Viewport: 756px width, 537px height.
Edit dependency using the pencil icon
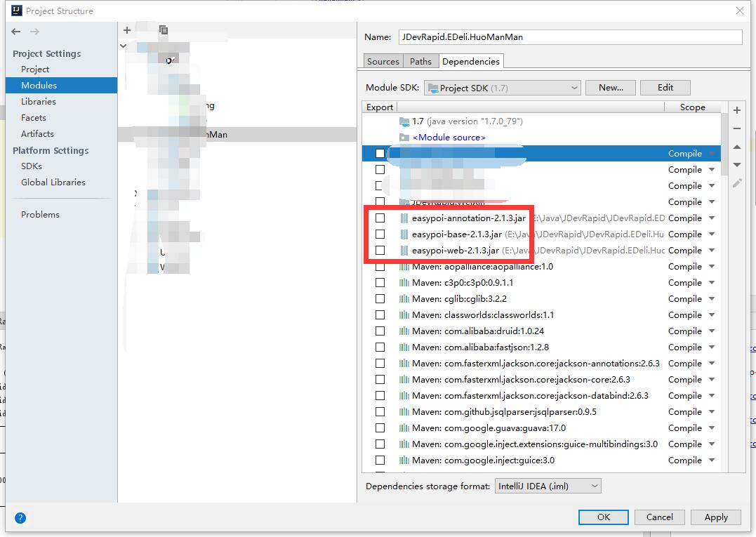[737, 183]
